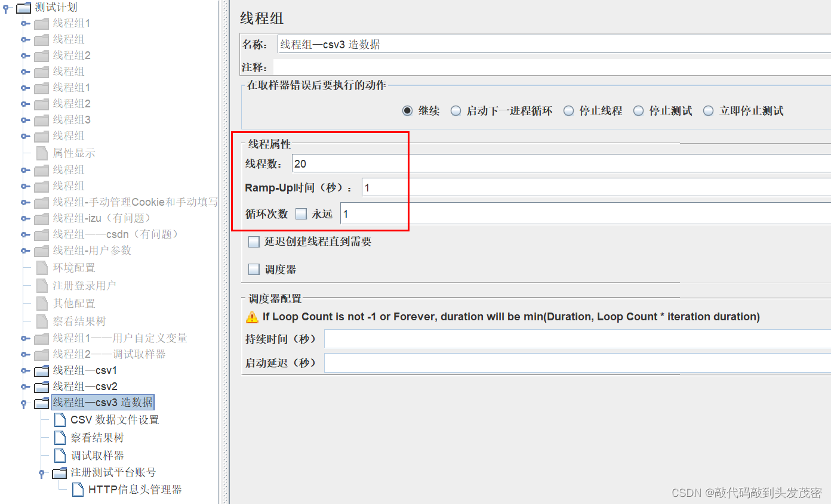Expand the 线程组3 tree handle
The height and width of the screenshot is (504, 831).
(24, 120)
